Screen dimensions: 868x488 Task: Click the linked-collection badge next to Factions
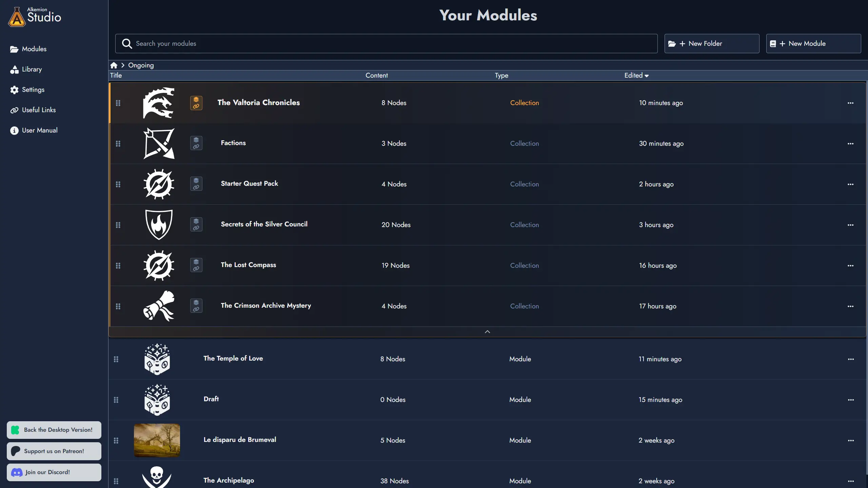tap(196, 143)
